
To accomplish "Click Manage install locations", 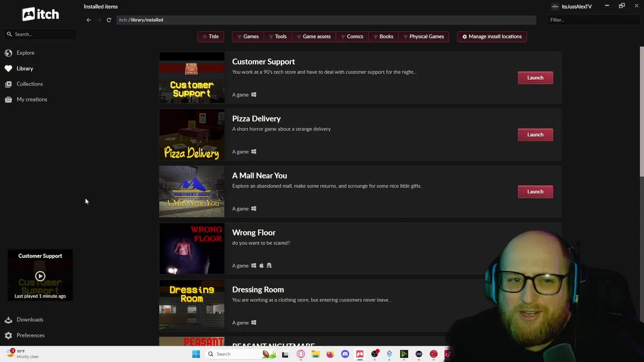I will coord(492,37).
